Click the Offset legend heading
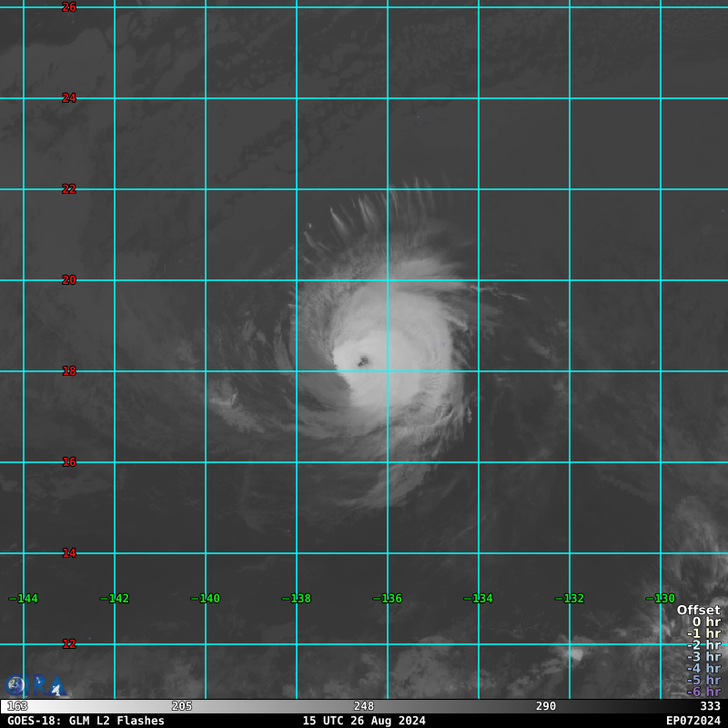This screenshot has height=728, width=728. tap(698, 611)
